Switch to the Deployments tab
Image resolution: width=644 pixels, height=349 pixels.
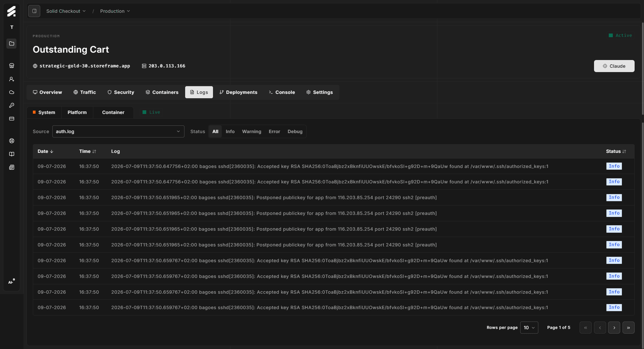[x=238, y=92]
